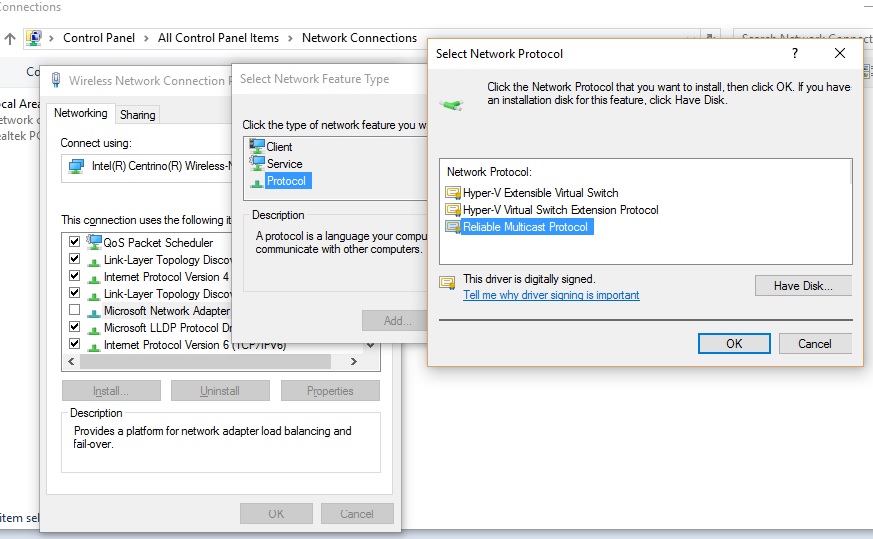Expand breadcrumb chevron after All Control Panel Items
This screenshot has width=873, height=539.
click(x=290, y=38)
